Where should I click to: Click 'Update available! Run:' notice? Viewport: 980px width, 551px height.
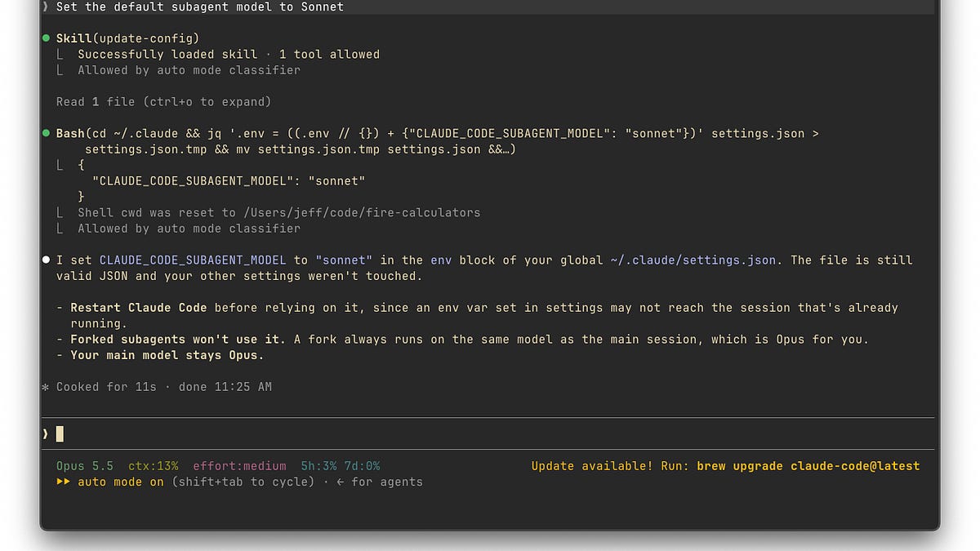610,466
